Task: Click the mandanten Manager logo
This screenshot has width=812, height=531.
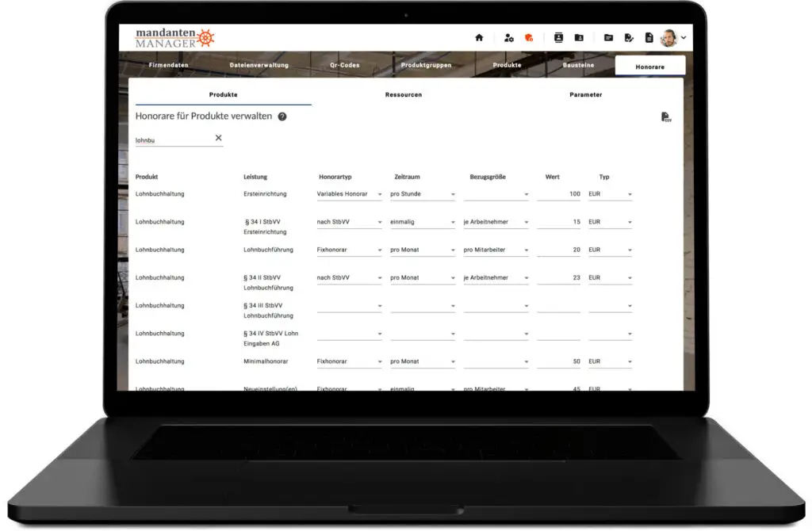Action: point(175,38)
